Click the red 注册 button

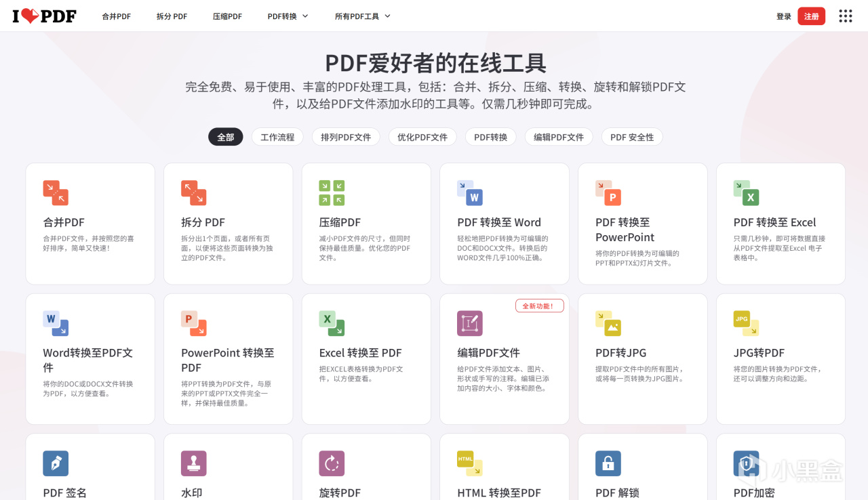812,16
